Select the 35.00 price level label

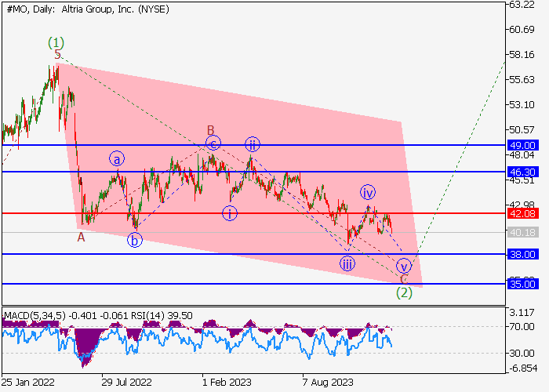[523, 284]
